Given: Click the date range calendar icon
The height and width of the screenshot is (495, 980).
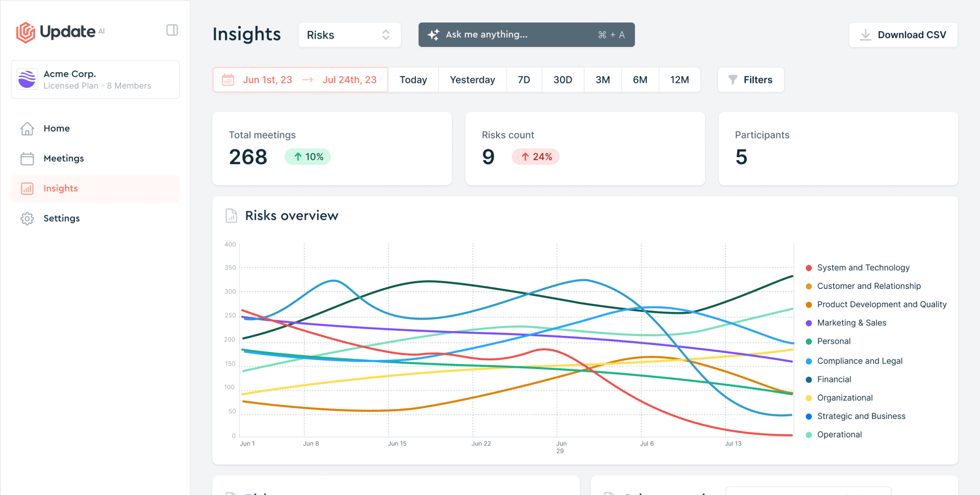Looking at the screenshot, I should coord(228,80).
